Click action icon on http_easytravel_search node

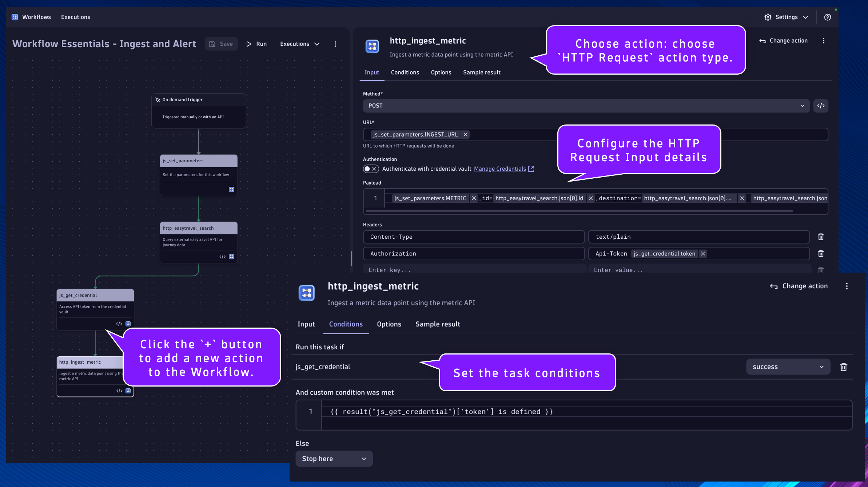click(231, 257)
